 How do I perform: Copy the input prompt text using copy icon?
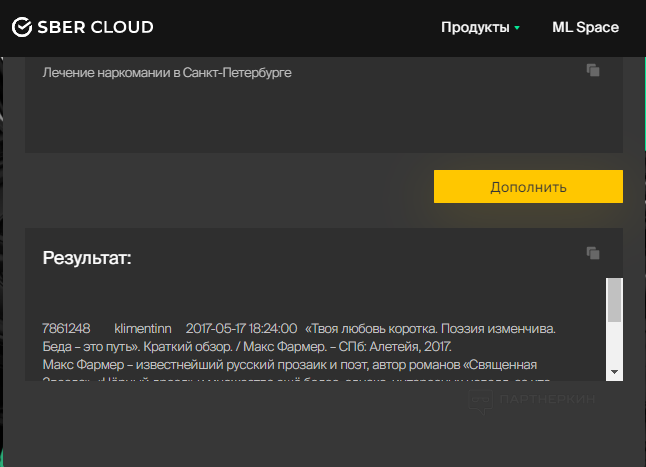point(593,70)
